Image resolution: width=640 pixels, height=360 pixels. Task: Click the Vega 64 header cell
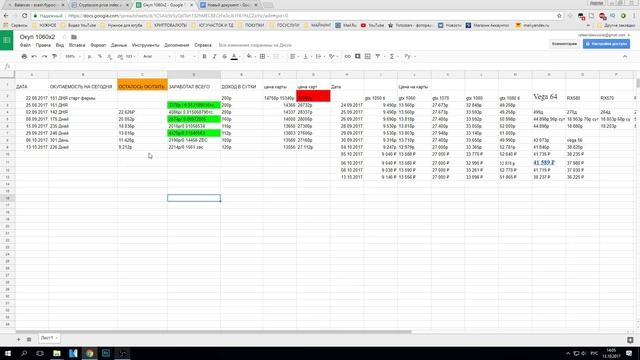[549, 96]
